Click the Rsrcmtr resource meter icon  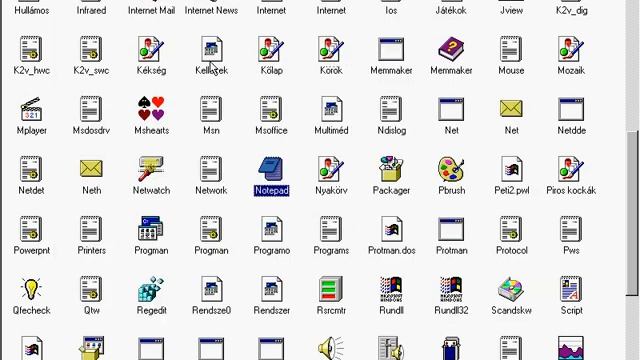[x=331, y=289]
